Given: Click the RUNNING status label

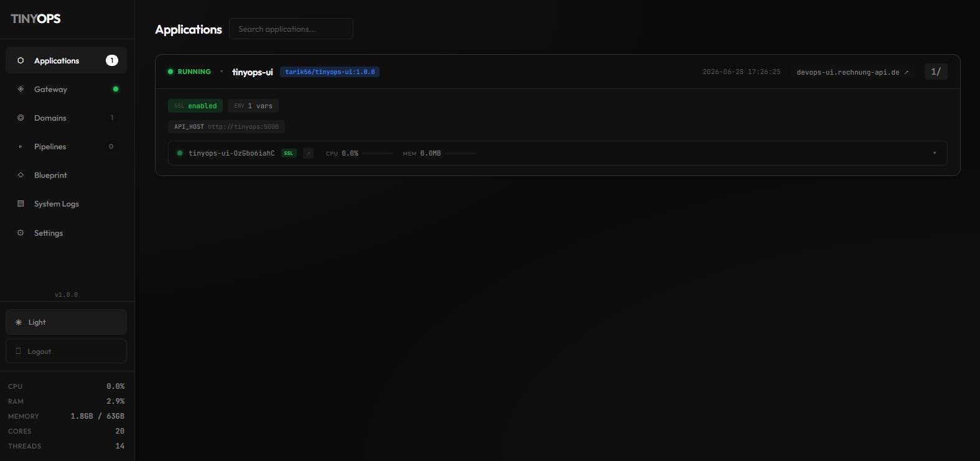Looking at the screenshot, I should point(194,72).
